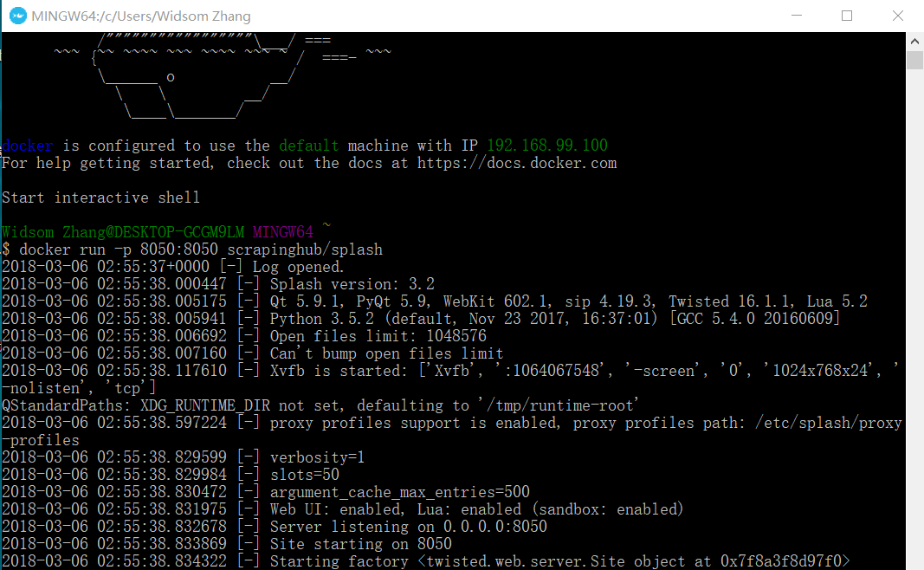Click the blue 'docker' word
Image resolution: width=924 pixels, height=570 pixels.
pos(27,145)
